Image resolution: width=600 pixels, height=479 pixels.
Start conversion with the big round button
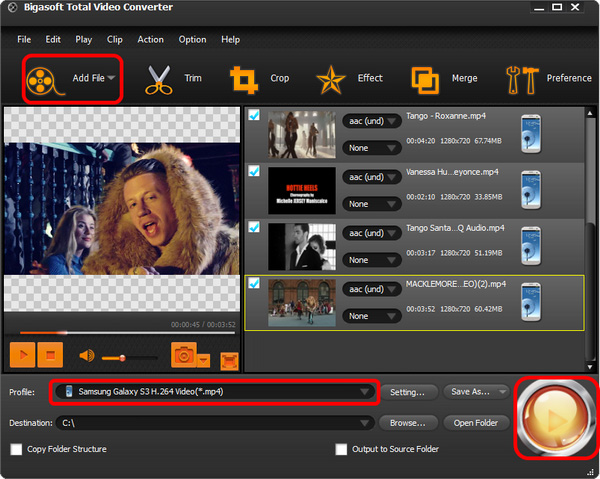click(x=555, y=418)
